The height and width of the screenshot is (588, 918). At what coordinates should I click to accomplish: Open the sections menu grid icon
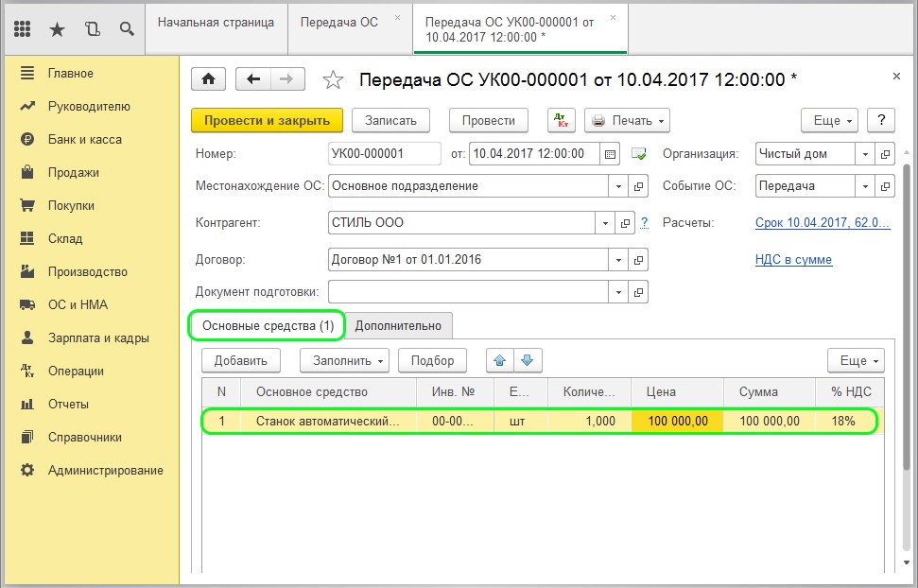tap(23, 29)
